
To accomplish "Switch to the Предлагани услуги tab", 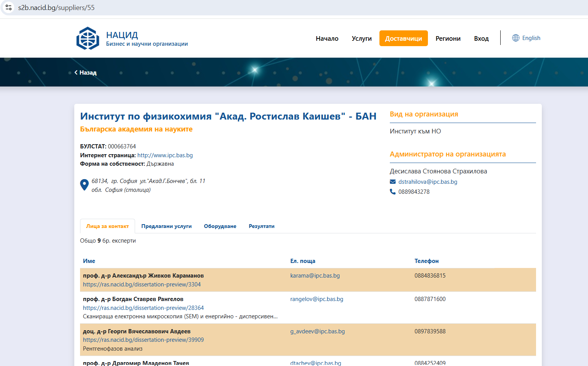I will [x=166, y=226].
